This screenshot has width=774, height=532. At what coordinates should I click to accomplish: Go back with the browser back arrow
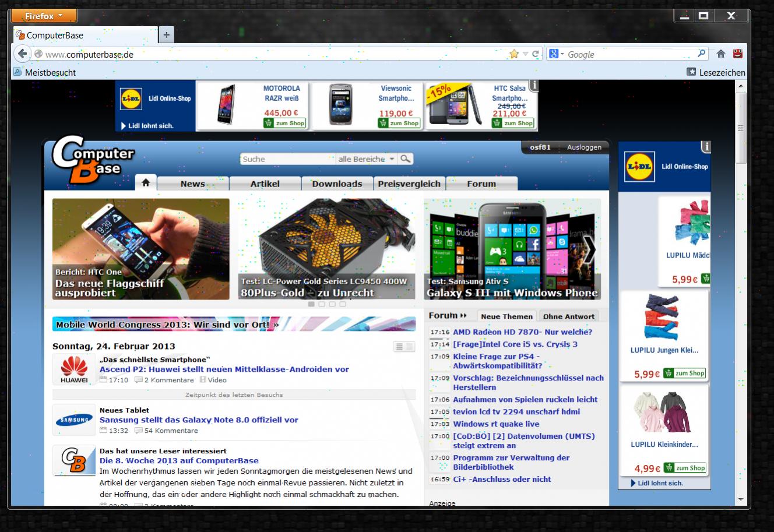point(22,54)
